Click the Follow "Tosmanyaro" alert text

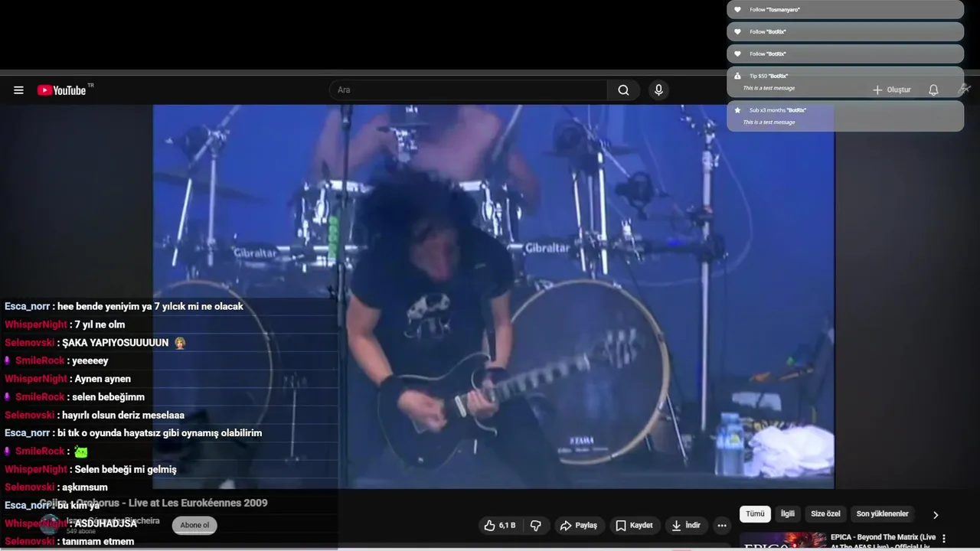[775, 10]
